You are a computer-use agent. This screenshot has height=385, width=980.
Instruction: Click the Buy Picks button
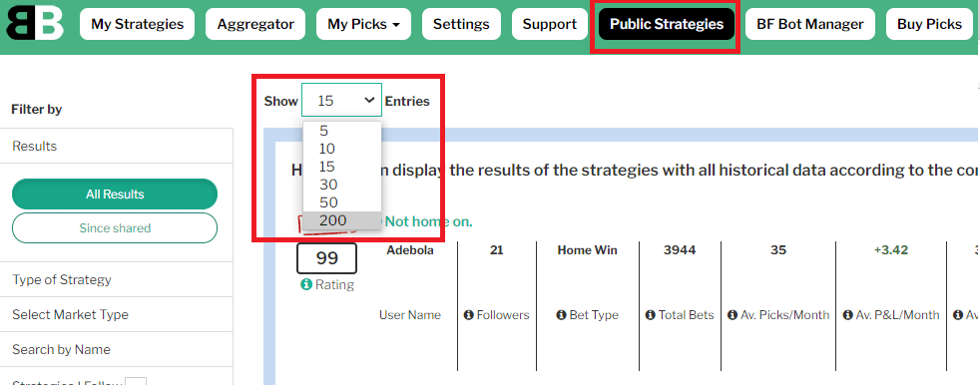[x=929, y=24]
